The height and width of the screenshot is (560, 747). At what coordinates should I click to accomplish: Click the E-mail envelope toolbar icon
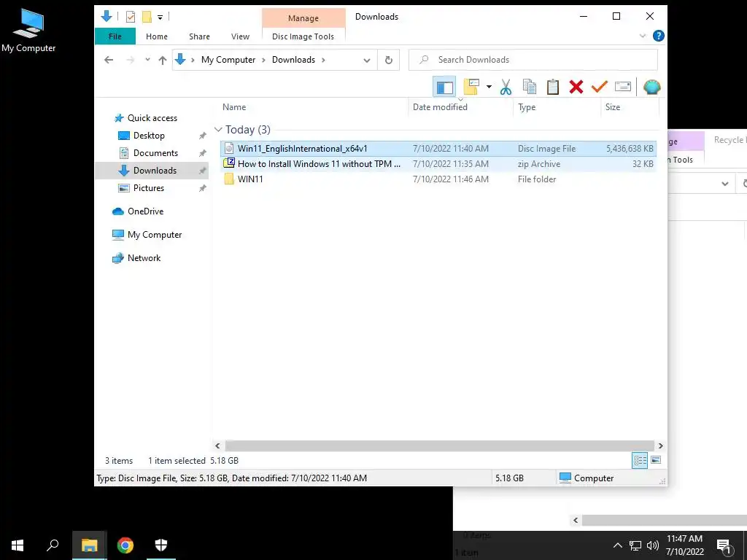pos(623,87)
